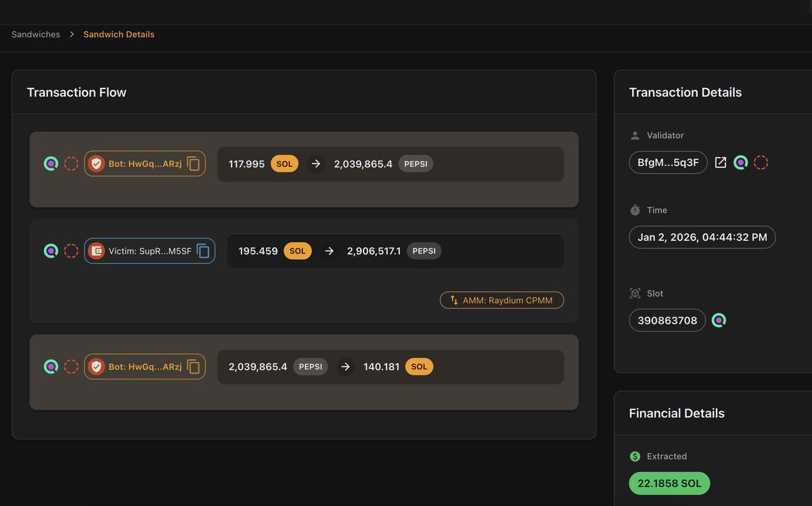Click the arrow icon in the victim swap

tap(330, 251)
